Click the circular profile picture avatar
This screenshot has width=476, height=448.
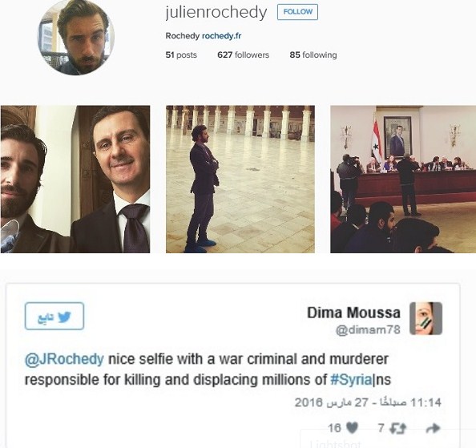tap(76, 37)
